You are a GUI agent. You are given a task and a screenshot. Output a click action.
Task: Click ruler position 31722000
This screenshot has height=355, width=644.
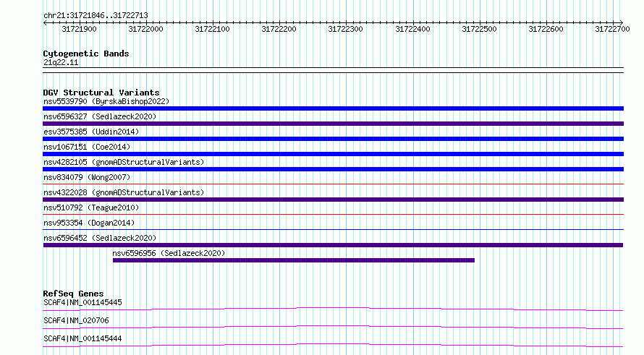click(145, 29)
